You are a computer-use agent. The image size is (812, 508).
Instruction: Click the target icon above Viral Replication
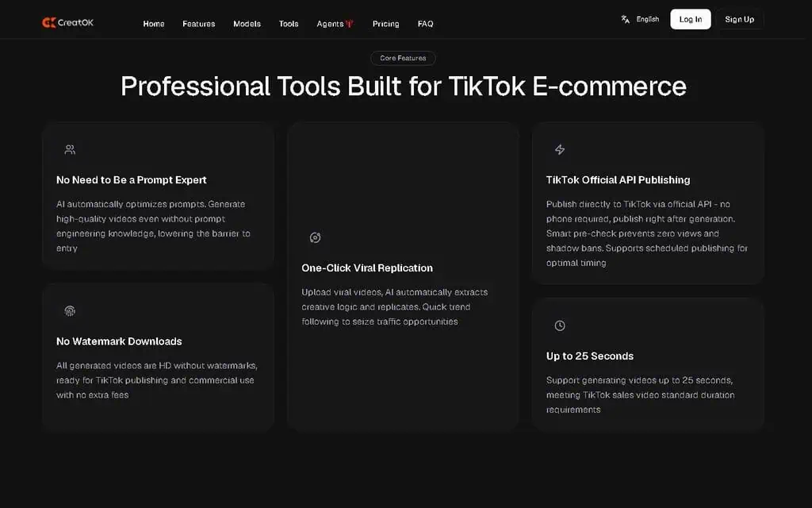coord(315,237)
